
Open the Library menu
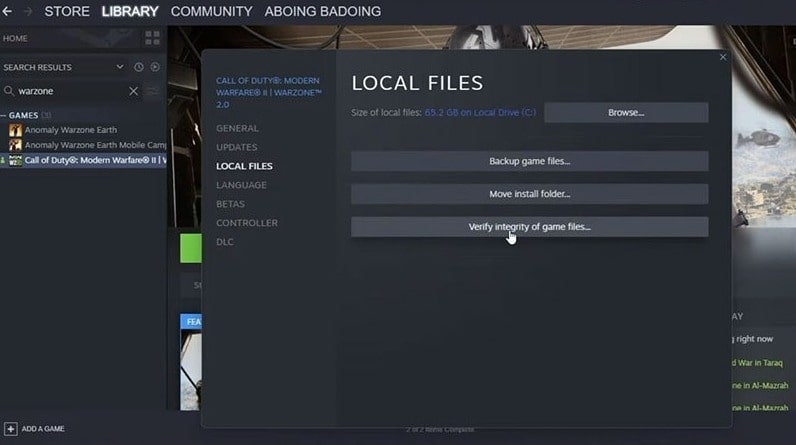coord(130,11)
